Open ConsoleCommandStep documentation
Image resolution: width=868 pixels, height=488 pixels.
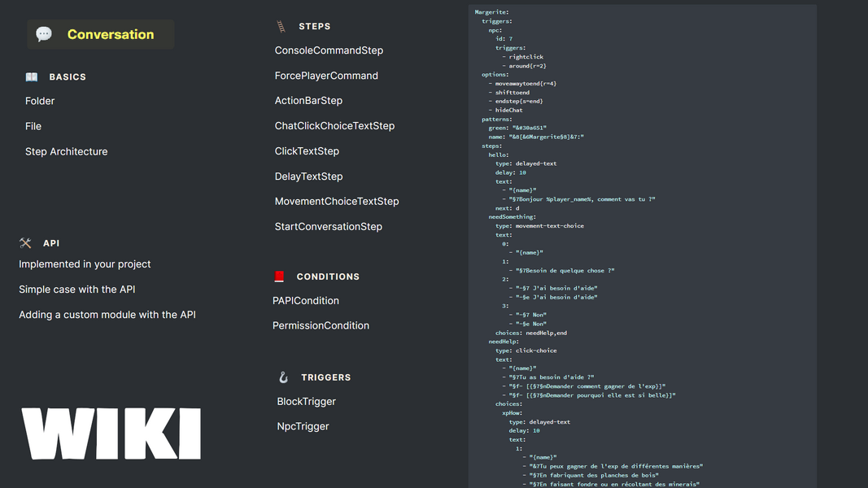pos(329,50)
